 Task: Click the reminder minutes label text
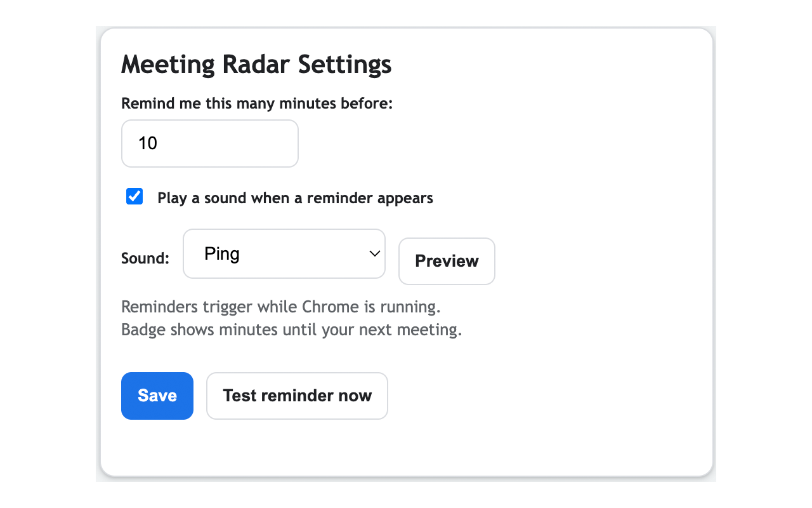tap(257, 103)
